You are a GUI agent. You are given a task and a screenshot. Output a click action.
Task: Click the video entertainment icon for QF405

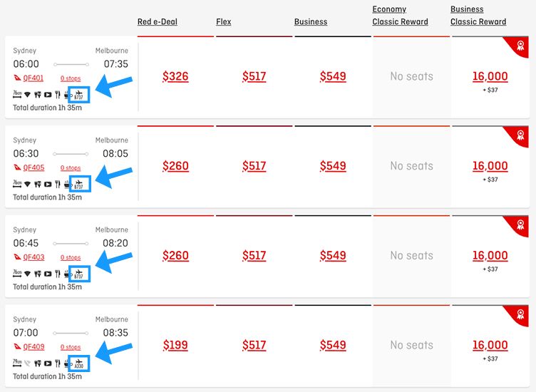[x=48, y=184]
